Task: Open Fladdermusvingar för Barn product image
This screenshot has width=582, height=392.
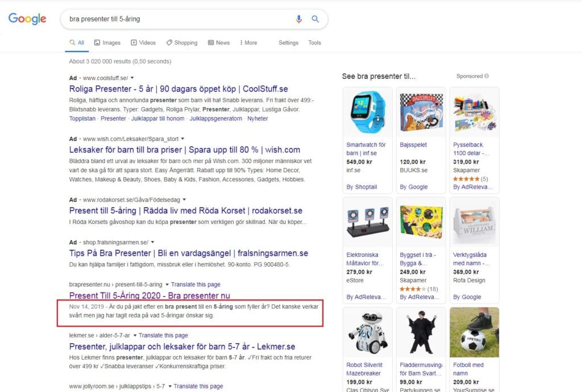Action: point(421,332)
